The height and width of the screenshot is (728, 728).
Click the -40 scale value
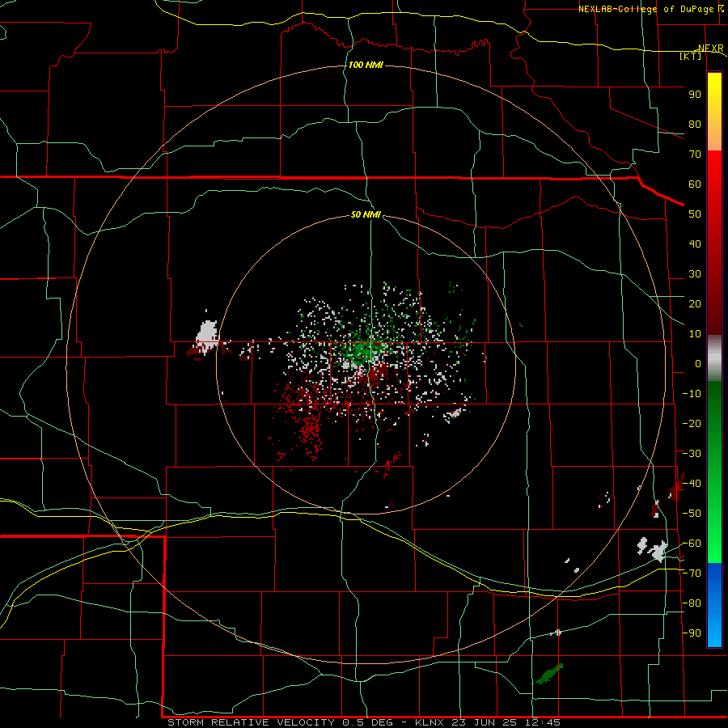(692, 484)
